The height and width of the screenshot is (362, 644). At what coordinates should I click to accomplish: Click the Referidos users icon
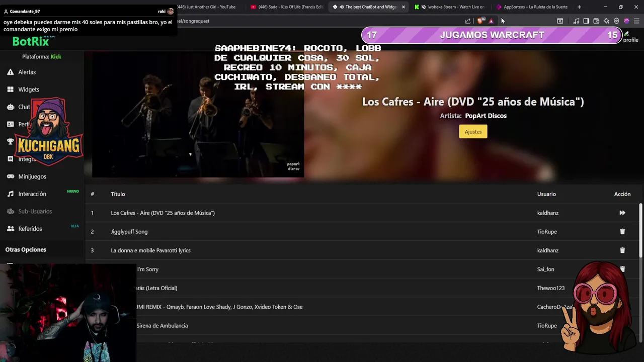click(x=10, y=229)
